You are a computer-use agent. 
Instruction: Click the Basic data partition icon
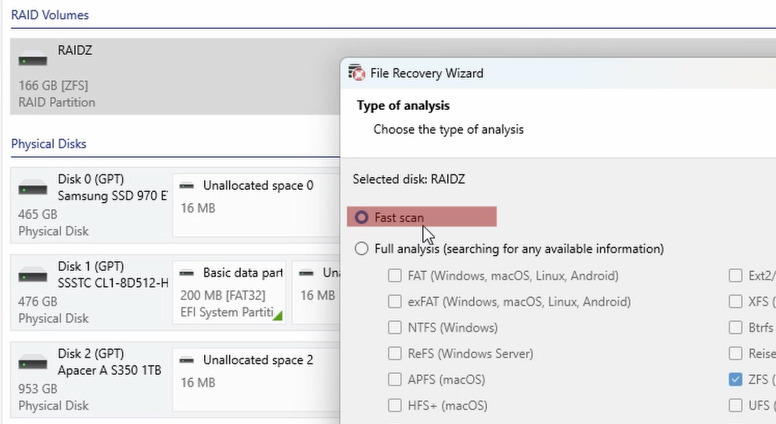(187, 273)
